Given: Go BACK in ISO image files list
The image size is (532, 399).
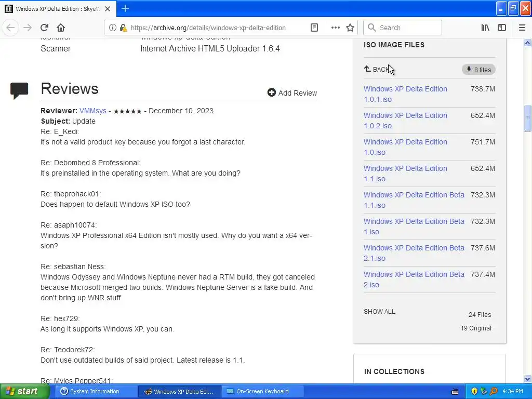Looking at the screenshot, I should [x=376, y=70].
